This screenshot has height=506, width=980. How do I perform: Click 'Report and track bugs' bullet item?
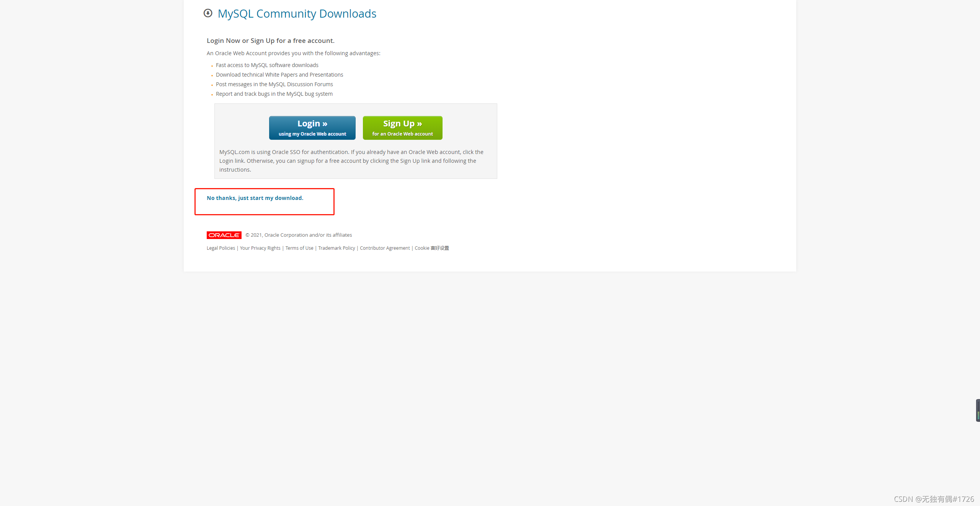tap(274, 94)
